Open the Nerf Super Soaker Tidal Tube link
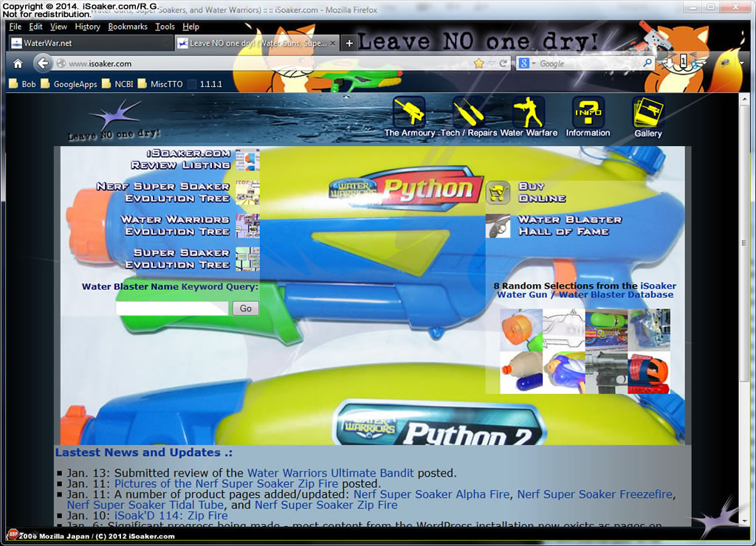 click(145, 505)
